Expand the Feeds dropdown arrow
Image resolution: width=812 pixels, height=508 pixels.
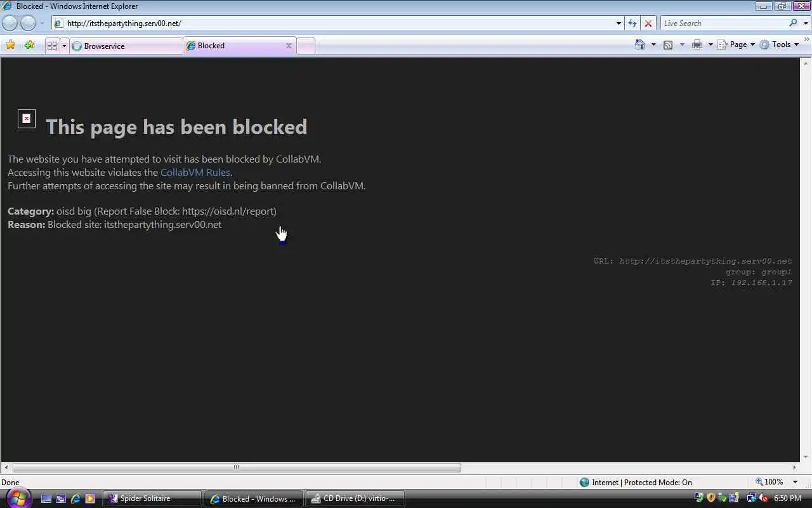point(682,44)
